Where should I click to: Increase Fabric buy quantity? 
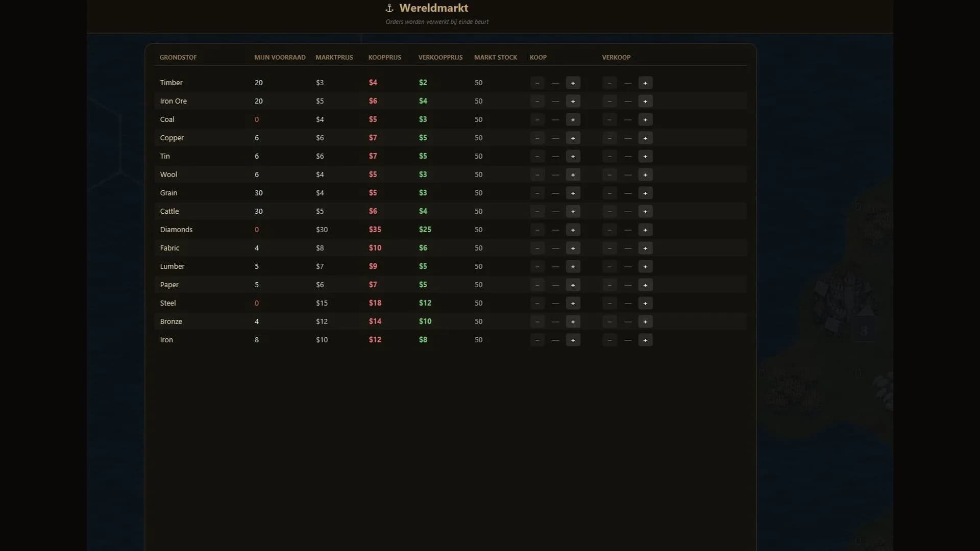point(573,248)
